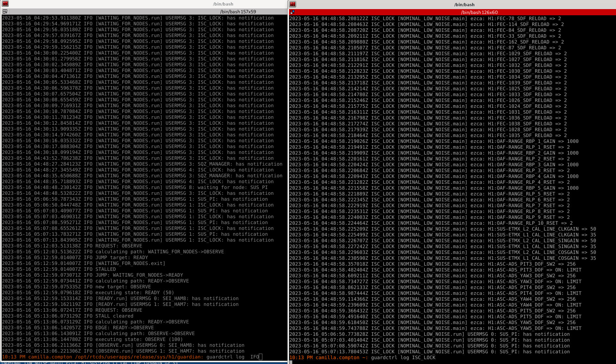Click the 'H1:OAF-RANGE_RBP_5_GAIN => 1000' line
The height and width of the screenshot is (364, 616).
click(x=434, y=188)
